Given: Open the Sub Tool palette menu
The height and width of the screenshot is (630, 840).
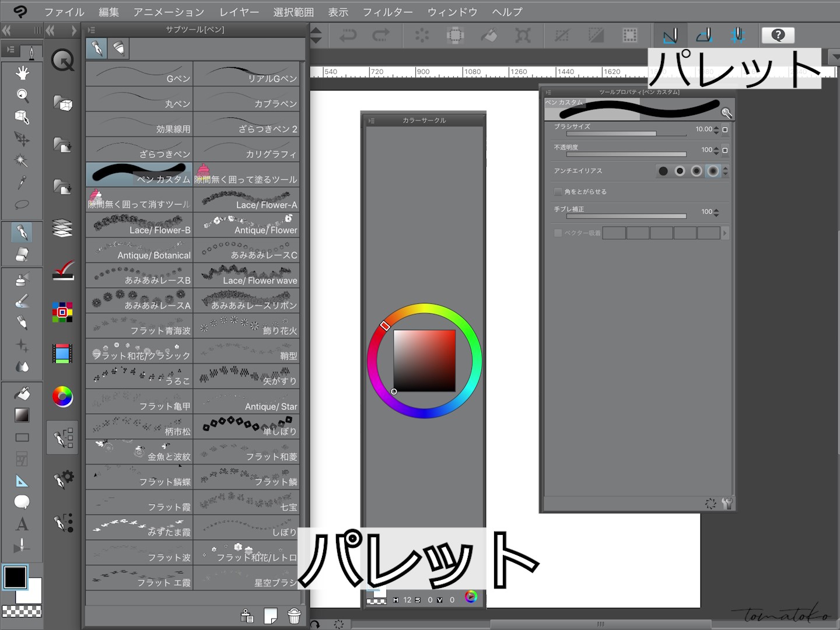Looking at the screenshot, I should point(92,29).
